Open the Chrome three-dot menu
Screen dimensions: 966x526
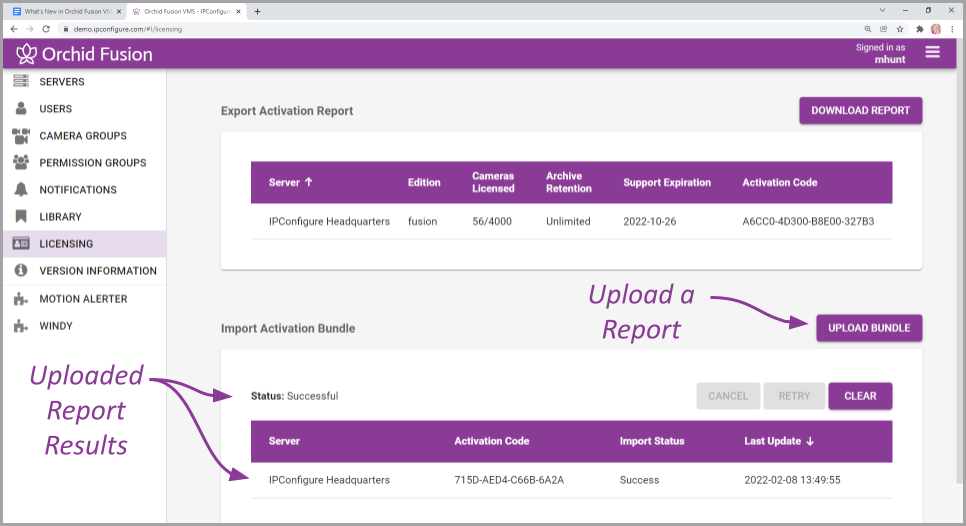(x=952, y=29)
